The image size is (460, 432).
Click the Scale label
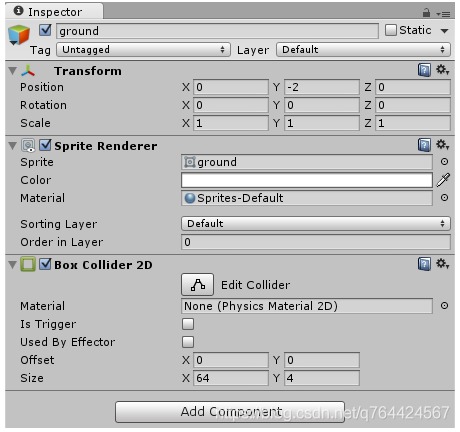(x=35, y=123)
